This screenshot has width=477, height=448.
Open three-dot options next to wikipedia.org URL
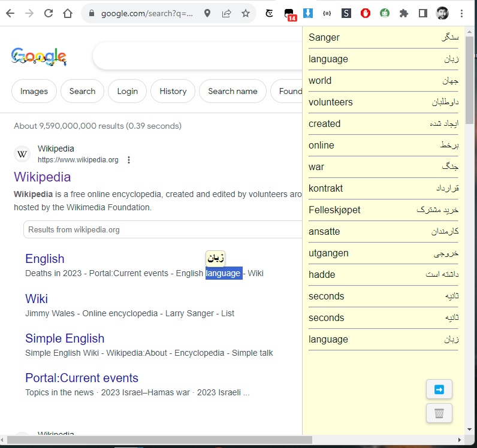click(x=129, y=160)
